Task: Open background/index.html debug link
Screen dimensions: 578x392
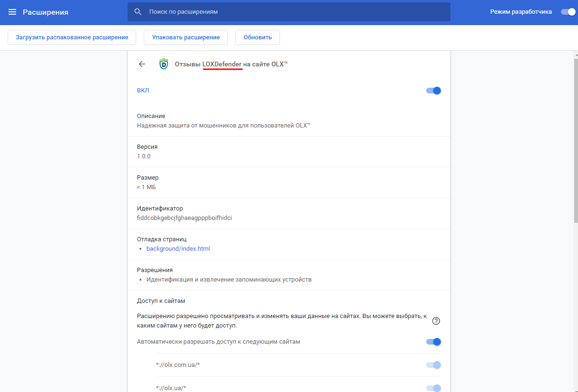Action: click(178, 249)
